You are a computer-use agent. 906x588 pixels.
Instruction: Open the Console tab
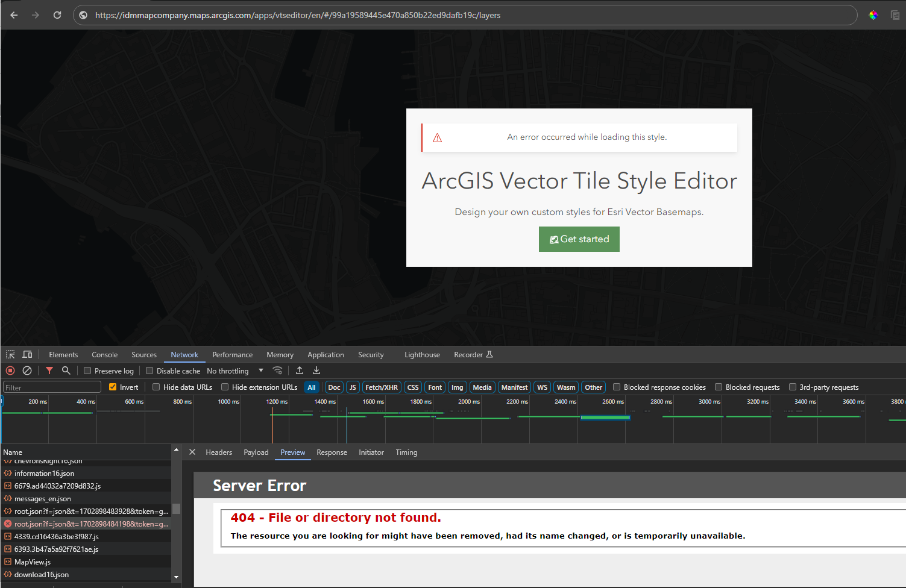click(105, 355)
